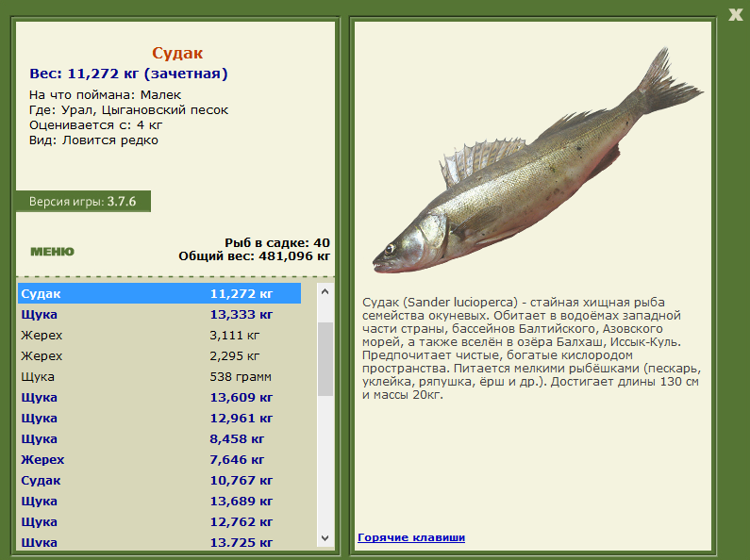This screenshot has width=750, height=560.
Task: Select the Щука 538 грамм row
Action: point(159,376)
